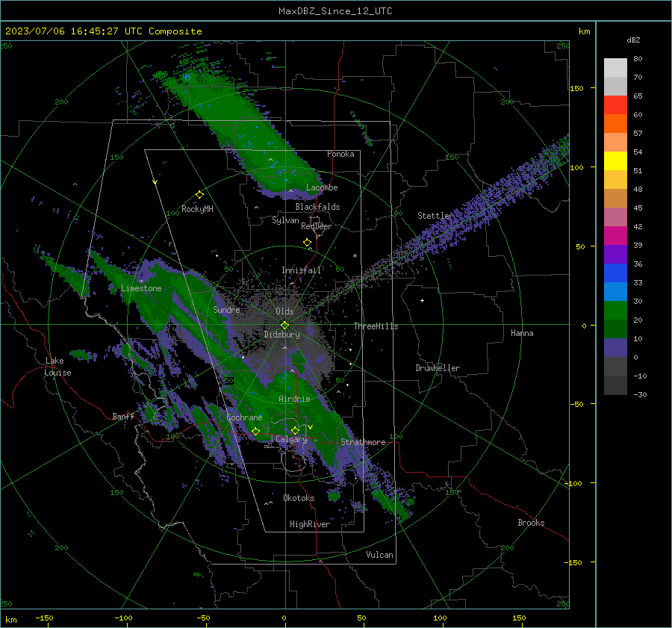The image size is (672, 628).
Task: Click the HighRiver town label
Action: click(x=310, y=524)
